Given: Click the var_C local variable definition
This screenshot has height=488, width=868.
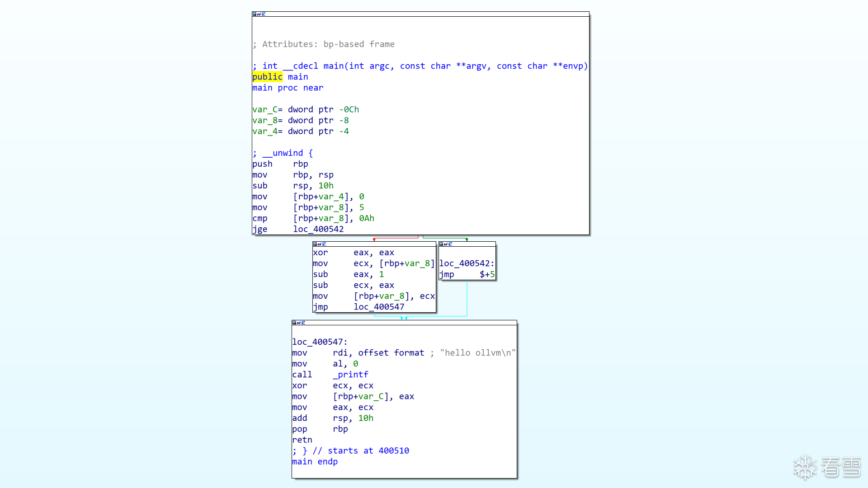Looking at the screenshot, I should (264, 109).
